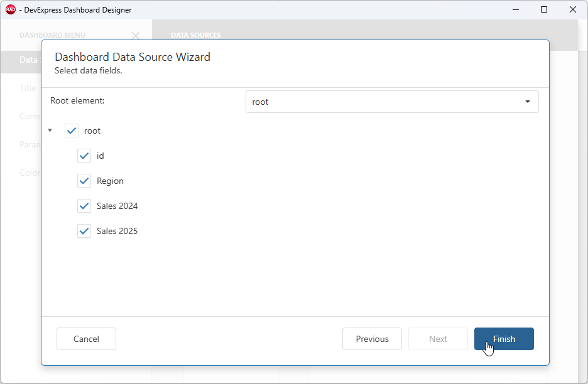Click Finish to complete the wizard
The image size is (588, 384).
point(504,338)
